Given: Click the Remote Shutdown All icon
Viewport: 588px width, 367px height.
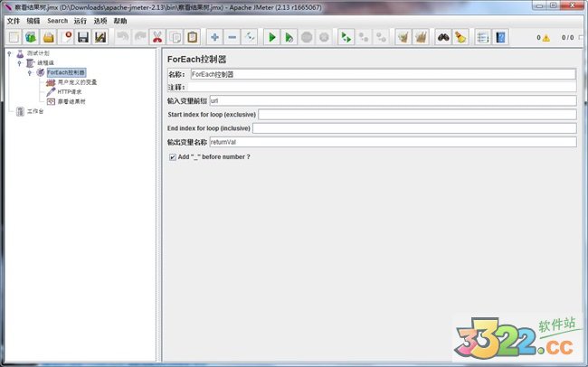Looking at the screenshot, I should tap(381, 37).
